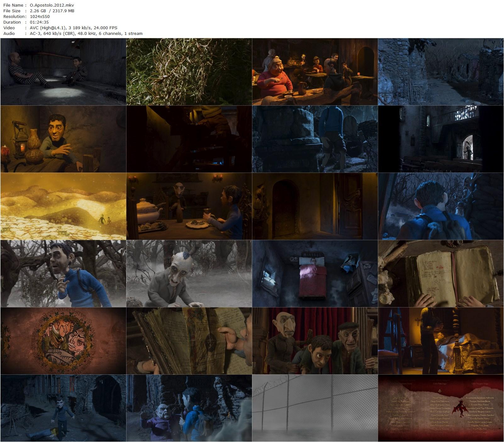Open the frightened man in blue sweater forest frame
The image size is (504, 442).
point(63,273)
